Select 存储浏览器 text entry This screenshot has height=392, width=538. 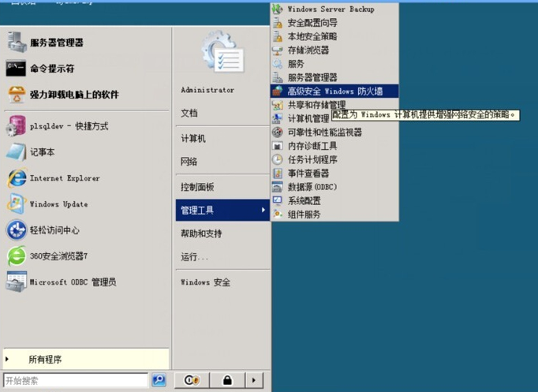[x=308, y=50]
